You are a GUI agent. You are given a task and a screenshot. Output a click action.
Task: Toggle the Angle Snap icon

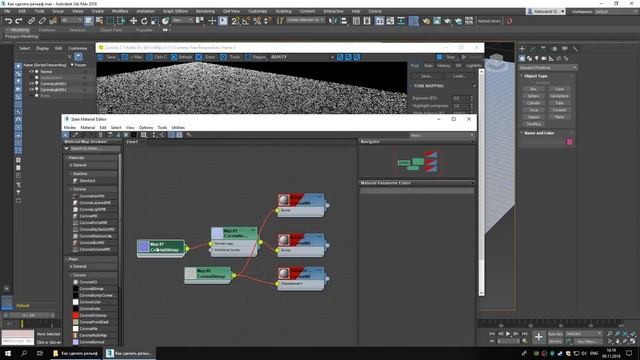(246, 21)
